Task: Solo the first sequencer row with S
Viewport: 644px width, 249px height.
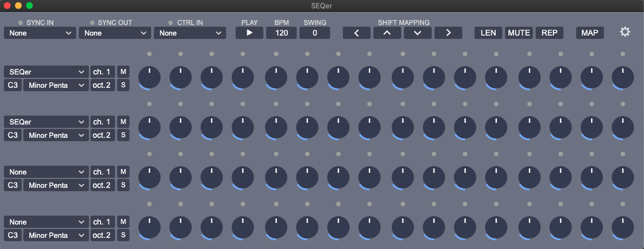Action: [x=123, y=85]
